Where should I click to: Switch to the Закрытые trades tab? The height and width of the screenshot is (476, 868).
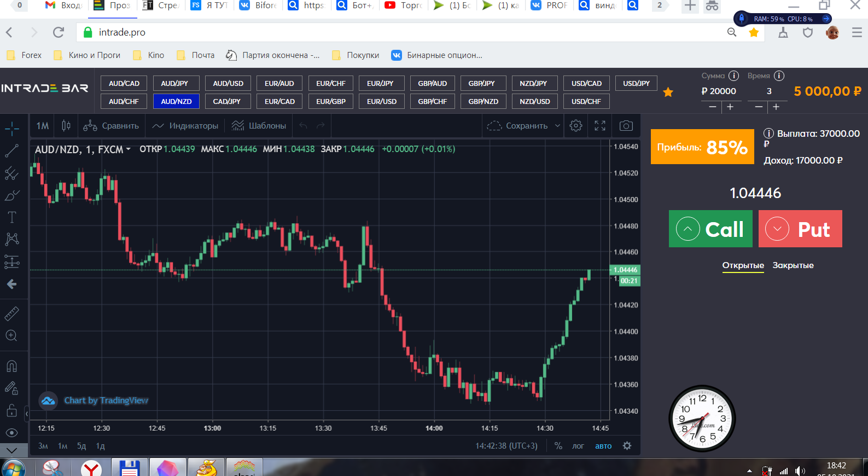793,265
